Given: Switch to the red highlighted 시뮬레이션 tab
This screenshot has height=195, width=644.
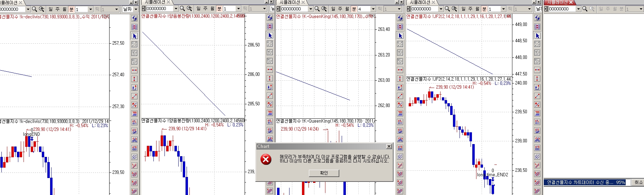Looking at the screenshot, I should 557,2.
